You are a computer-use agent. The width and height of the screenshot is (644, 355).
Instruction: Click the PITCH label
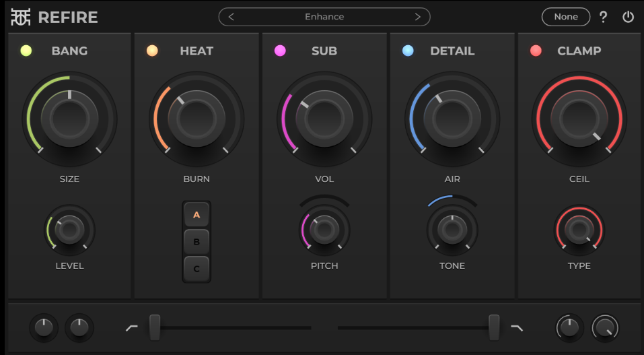(x=324, y=265)
